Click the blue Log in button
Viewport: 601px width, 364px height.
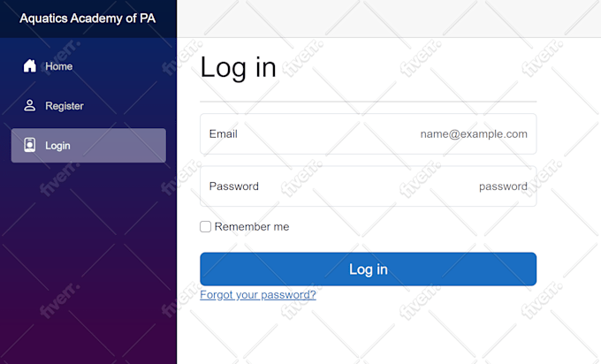[368, 269]
